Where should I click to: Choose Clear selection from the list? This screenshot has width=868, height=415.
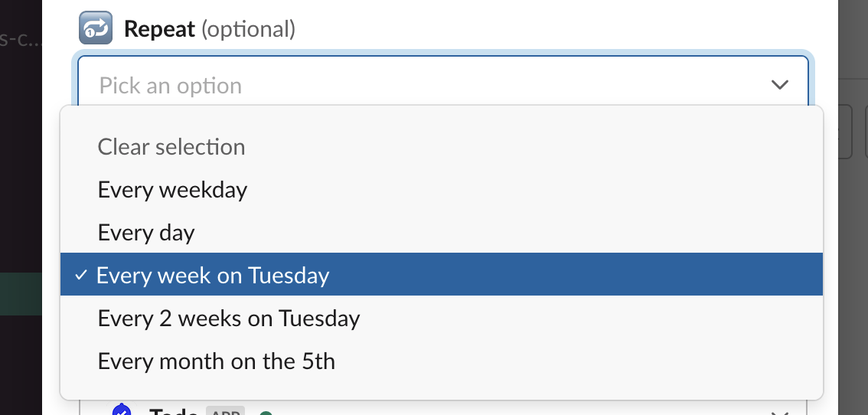(x=171, y=147)
